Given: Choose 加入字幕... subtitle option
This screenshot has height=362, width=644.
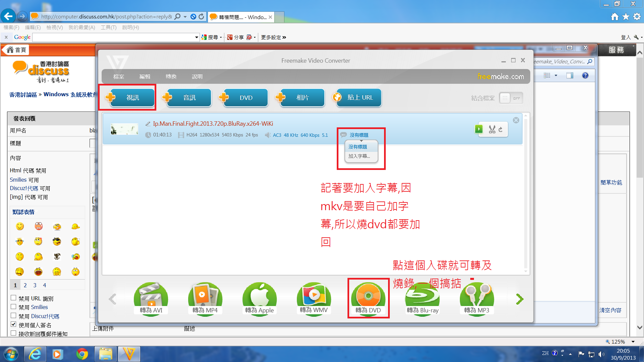Looking at the screenshot, I should tap(359, 156).
